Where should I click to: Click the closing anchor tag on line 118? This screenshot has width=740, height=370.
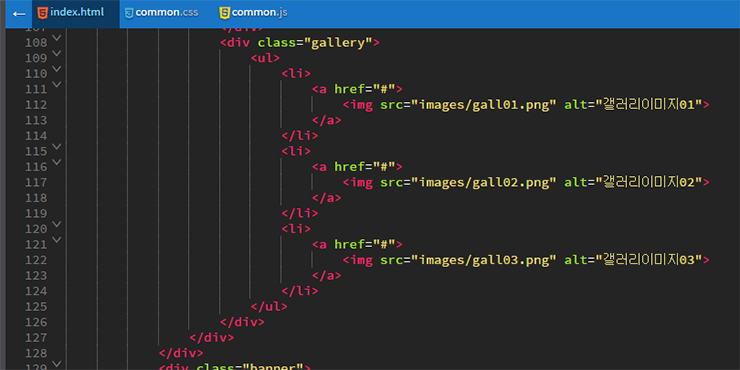click(327, 198)
